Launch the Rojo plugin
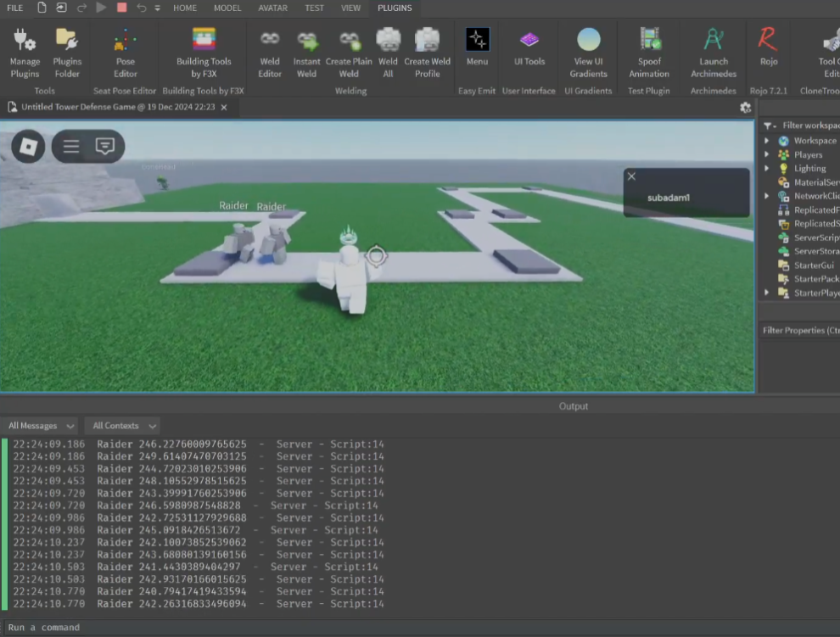The height and width of the screenshot is (637, 840). click(x=768, y=47)
